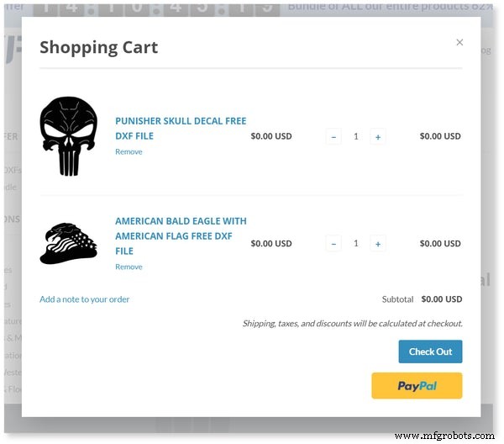Close the Shopping Cart dialog
The width and height of the screenshot is (504, 444).
[x=459, y=42]
